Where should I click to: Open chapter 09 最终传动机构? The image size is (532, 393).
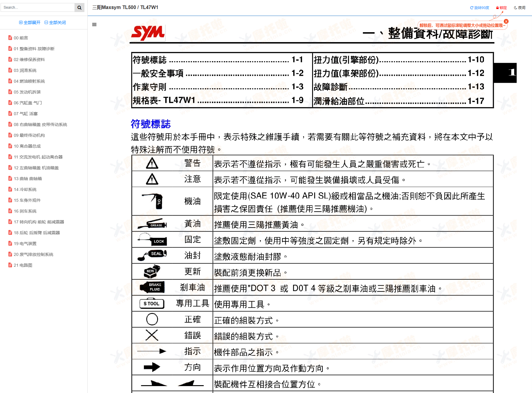[29, 135]
